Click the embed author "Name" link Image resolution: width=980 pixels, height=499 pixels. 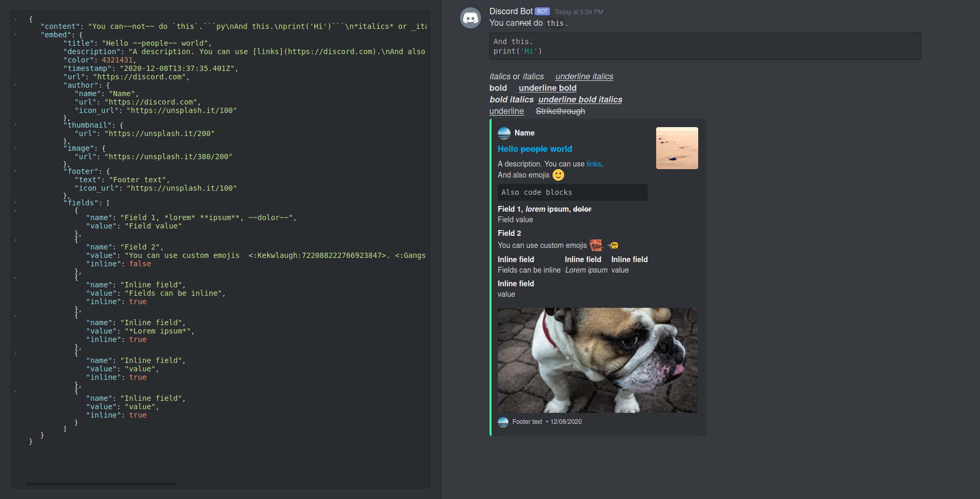coord(525,133)
